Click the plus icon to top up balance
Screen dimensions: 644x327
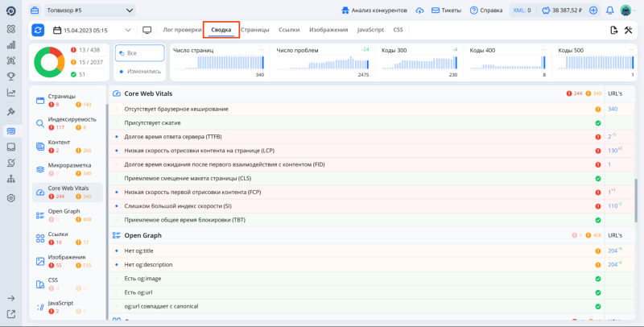tap(593, 10)
